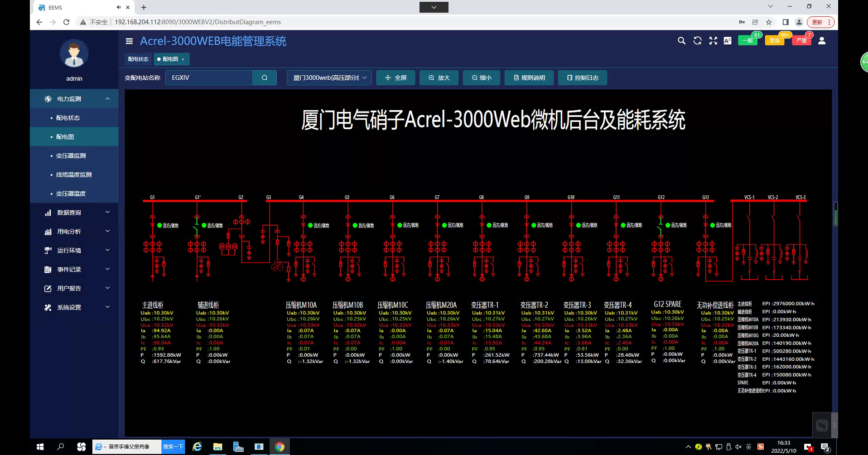Click the page vertical scrollbar
This screenshot has width=868, height=455.
(835, 214)
